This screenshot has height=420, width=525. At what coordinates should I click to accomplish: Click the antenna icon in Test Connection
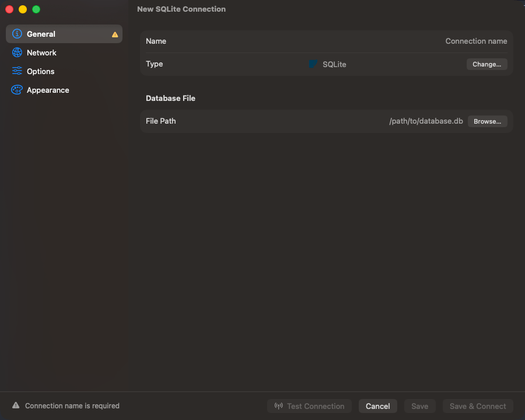(x=279, y=406)
